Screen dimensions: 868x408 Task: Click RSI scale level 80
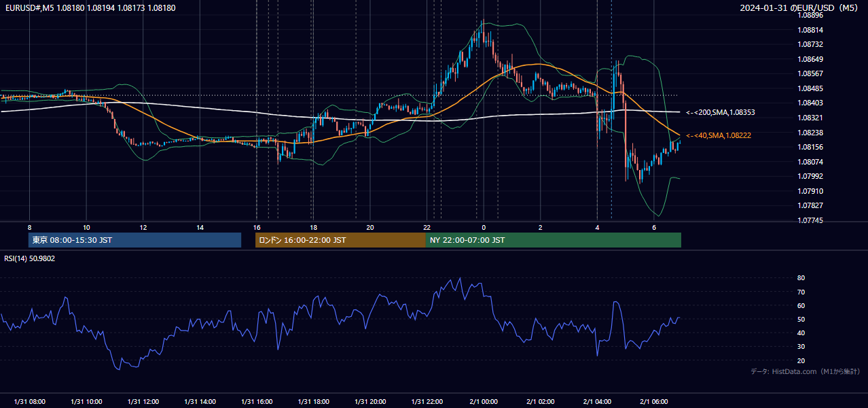pyautogui.click(x=801, y=278)
